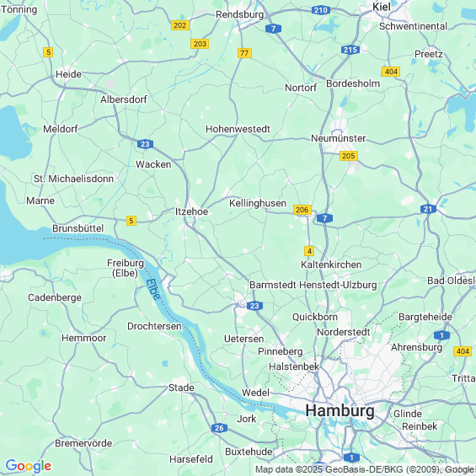Click the yellow 202 road shield

click(180, 25)
